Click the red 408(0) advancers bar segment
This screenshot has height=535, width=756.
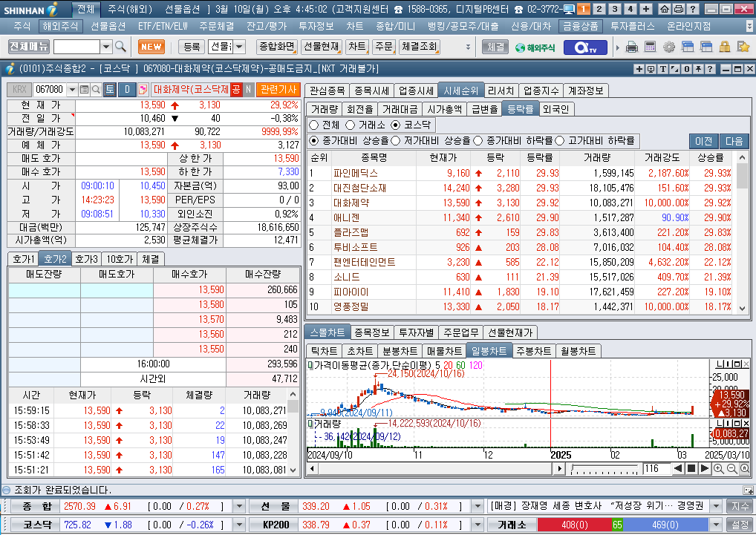click(x=574, y=525)
